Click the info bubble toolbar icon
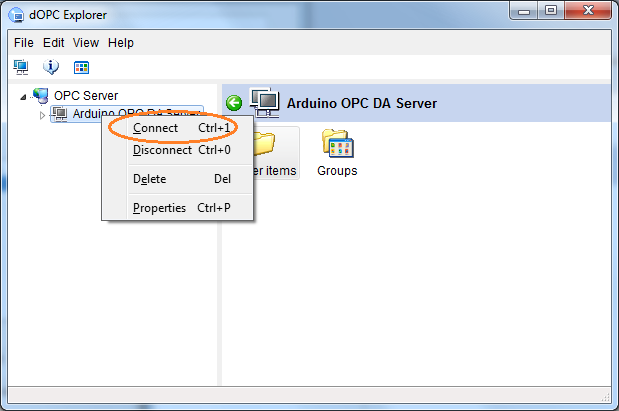 point(51,67)
